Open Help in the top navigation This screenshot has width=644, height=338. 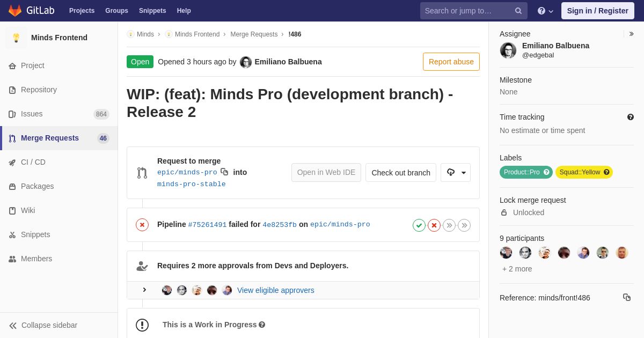coord(184,11)
